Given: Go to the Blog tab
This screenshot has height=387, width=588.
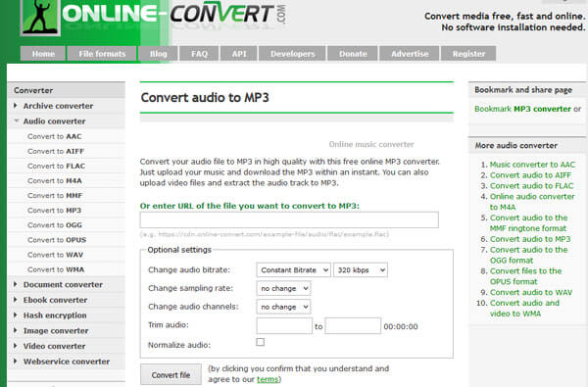Looking at the screenshot, I should coord(158,54).
